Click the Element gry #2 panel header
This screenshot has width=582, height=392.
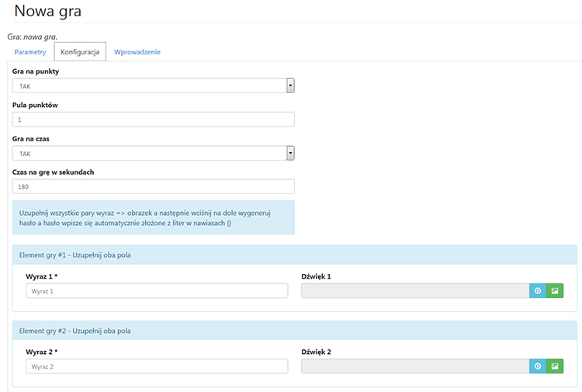coord(295,330)
